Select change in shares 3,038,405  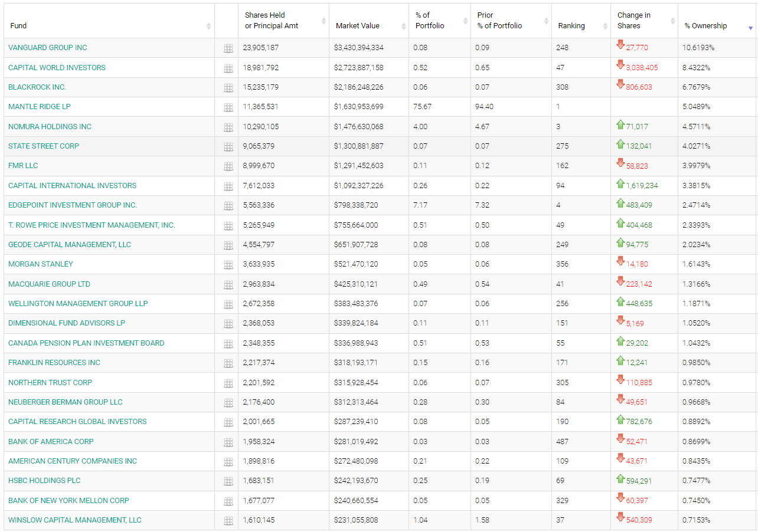[x=642, y=68]
